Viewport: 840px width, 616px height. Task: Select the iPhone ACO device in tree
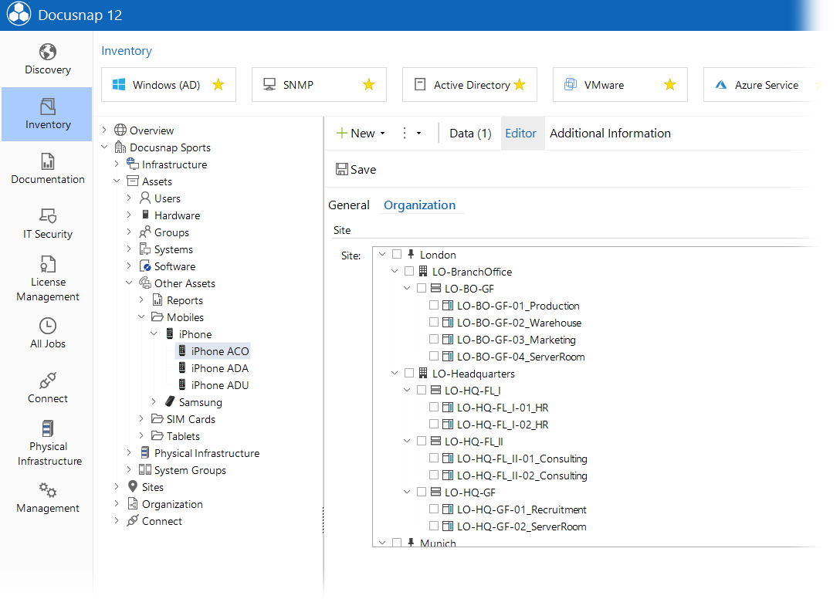pyautogui.click(x=213, y=351)
